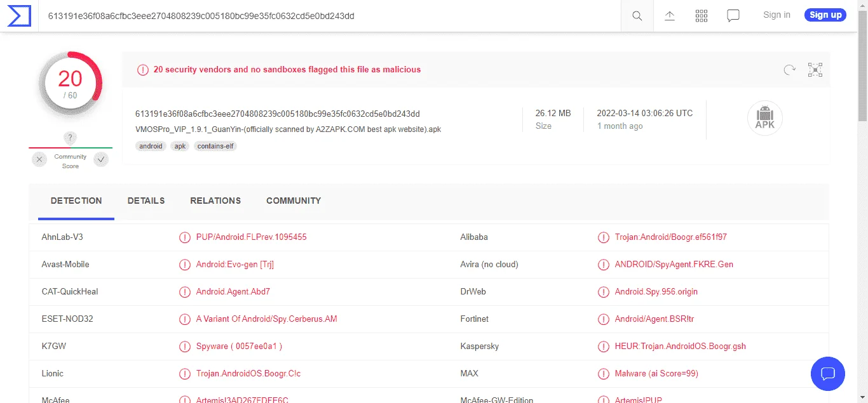868x403 pixels.
Task: Click the warning icon for Lionic detection
Action: (x=185, y=374)
